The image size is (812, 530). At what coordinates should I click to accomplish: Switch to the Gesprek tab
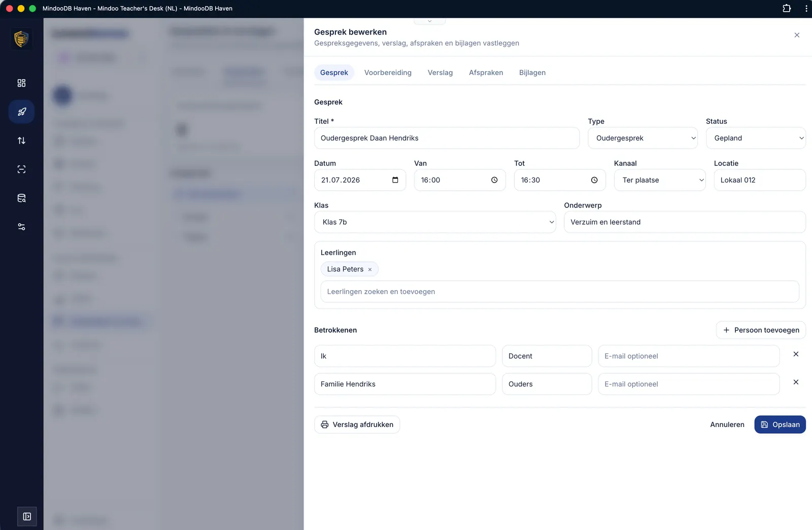tap(334, 73)
